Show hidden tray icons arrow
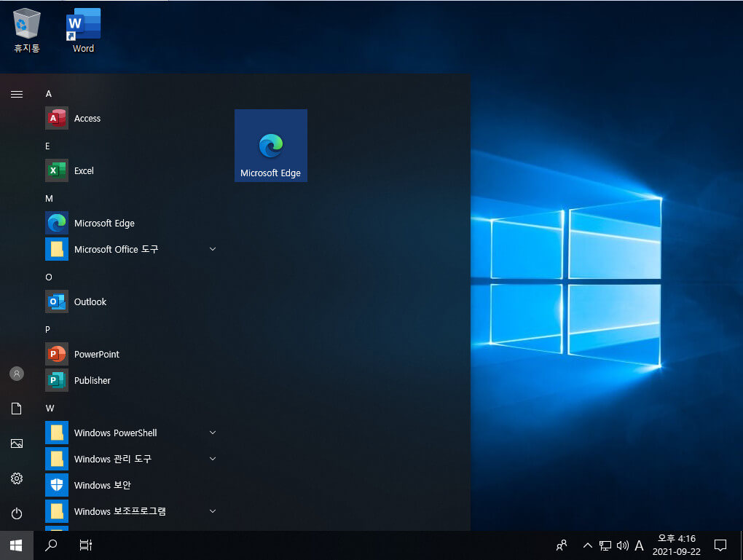The width and height of the screenshot is (743, 560). pos(588,545)
